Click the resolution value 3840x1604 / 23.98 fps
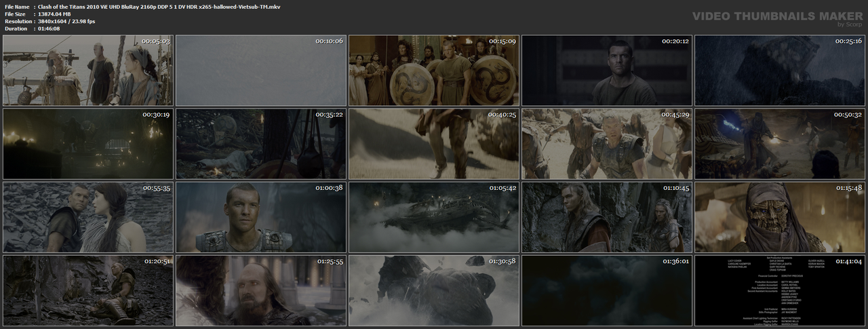The height and width of the screenshot is (329, 868). (x=66, y=21)
